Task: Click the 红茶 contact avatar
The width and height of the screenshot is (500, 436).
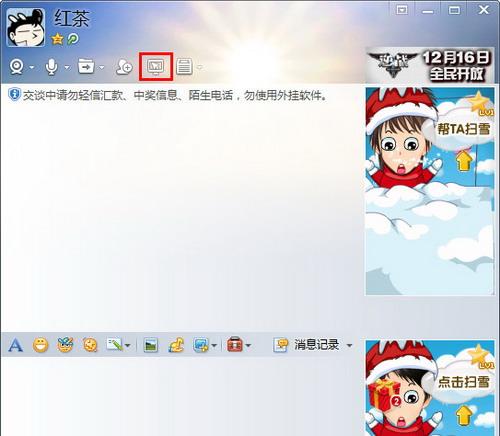Action: [x=26, y=27]
